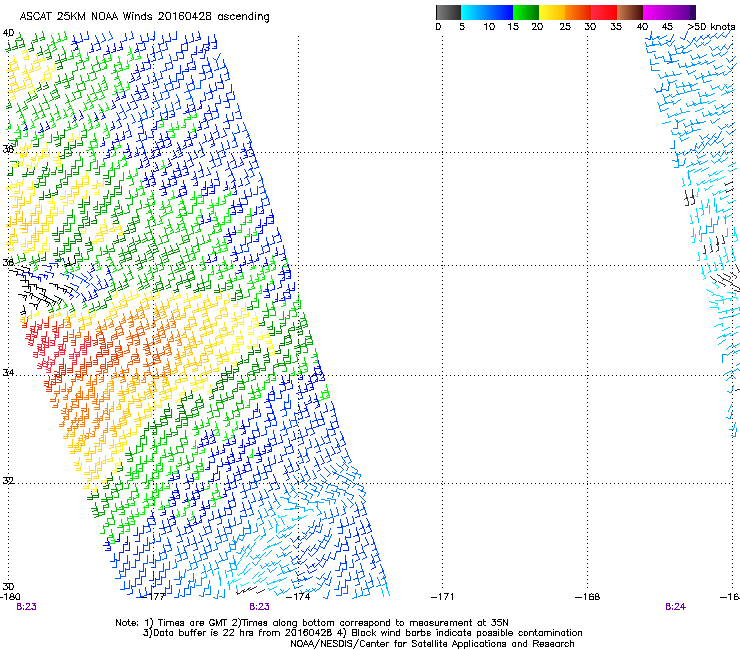Click the note line about Data buffer 22 hrs
Image resolution: width=740 pixels, height=650 pixels.
click(362, 633)
